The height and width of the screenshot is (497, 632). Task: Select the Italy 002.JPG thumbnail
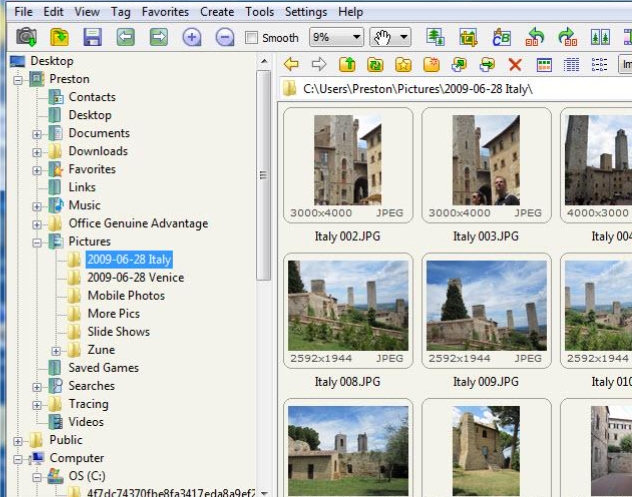(348, 165)
